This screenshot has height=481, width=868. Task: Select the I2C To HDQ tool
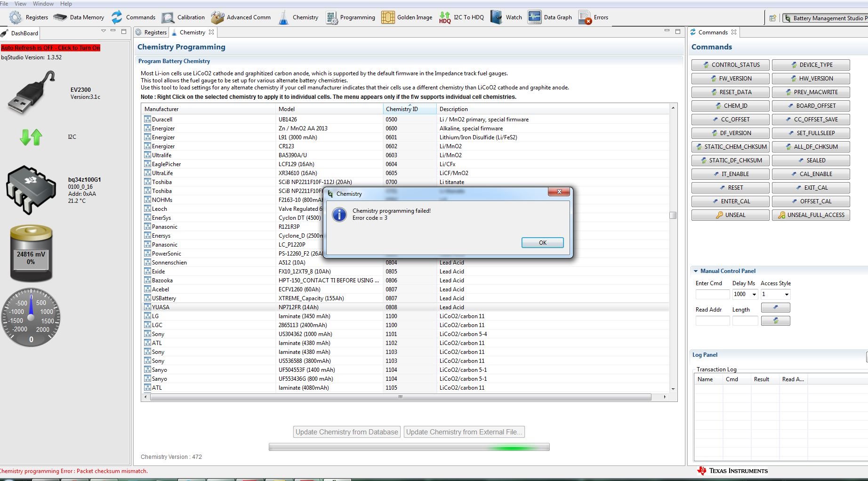[x=461, y=17]
